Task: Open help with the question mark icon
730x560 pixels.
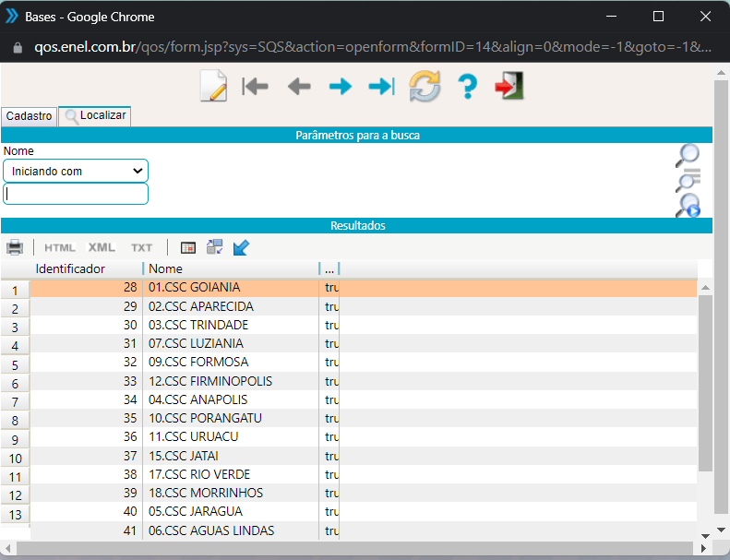Action: coord(467,87)
